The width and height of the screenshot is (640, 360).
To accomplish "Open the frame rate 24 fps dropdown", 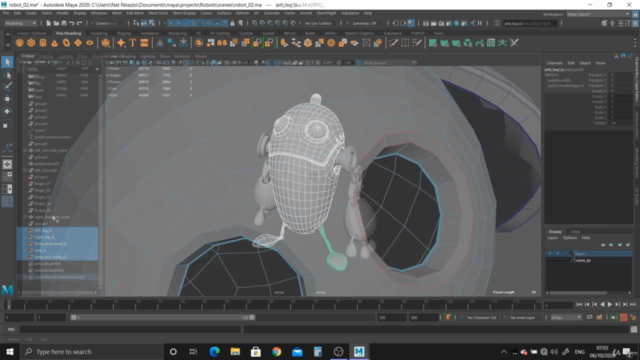I will 566,317.
